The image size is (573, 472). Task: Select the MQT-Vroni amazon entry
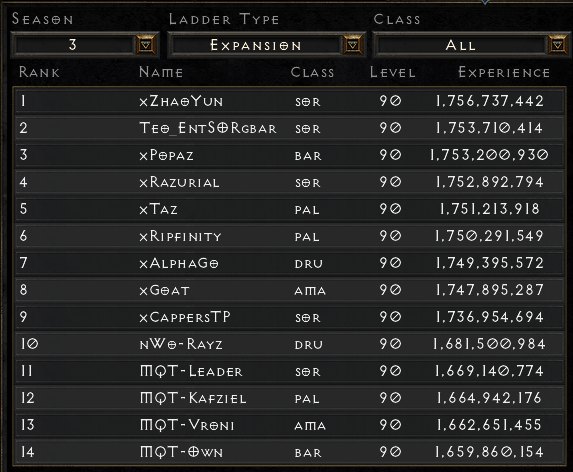[289, 425]
